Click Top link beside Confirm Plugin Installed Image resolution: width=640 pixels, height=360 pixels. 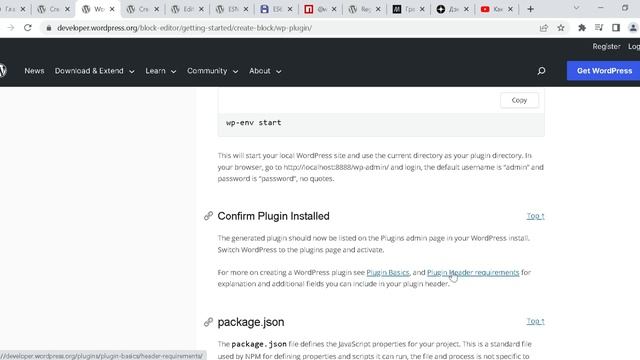[x=535, y=216]
